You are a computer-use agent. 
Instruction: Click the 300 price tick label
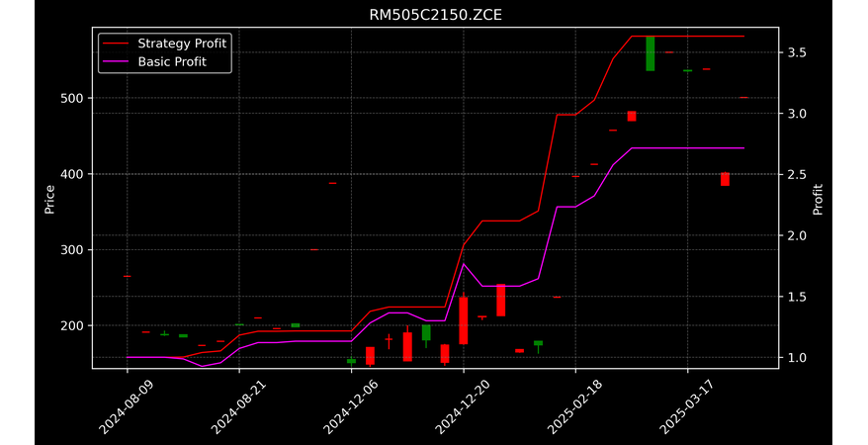click(x=72, y=249)
